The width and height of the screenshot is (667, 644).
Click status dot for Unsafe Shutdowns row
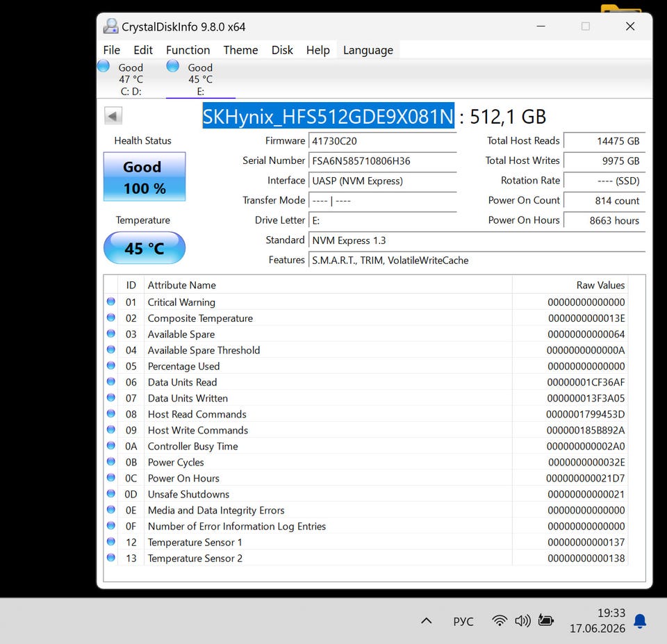point(111,493)
